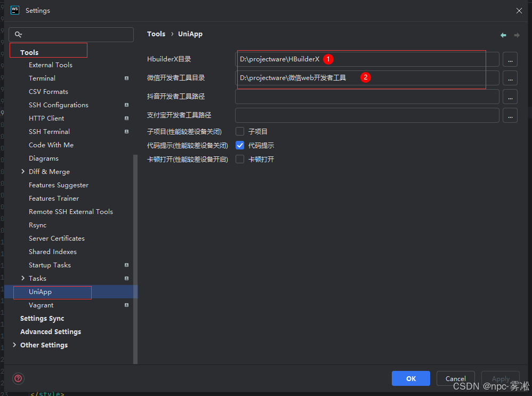Enable the 卡顿打开 checkbox
The width and height of the screenshot is (532, 396).
[x=240, y=159]
